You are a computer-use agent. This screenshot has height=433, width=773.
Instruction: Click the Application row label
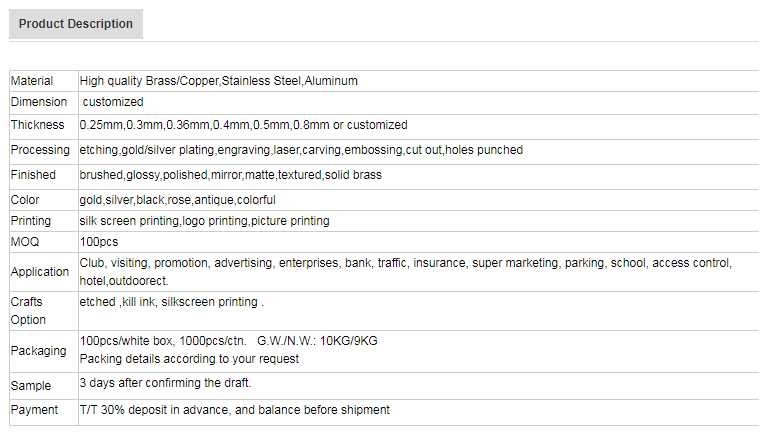[x=40, y=272]
